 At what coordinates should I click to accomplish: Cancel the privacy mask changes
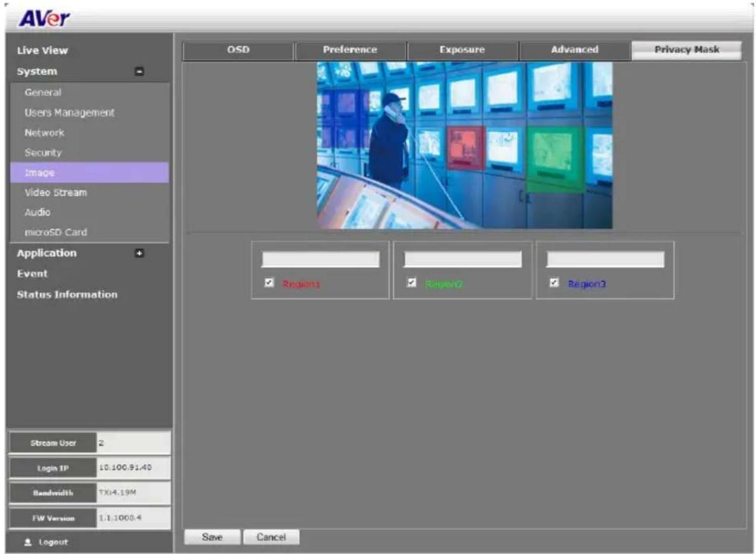(271, 537)
